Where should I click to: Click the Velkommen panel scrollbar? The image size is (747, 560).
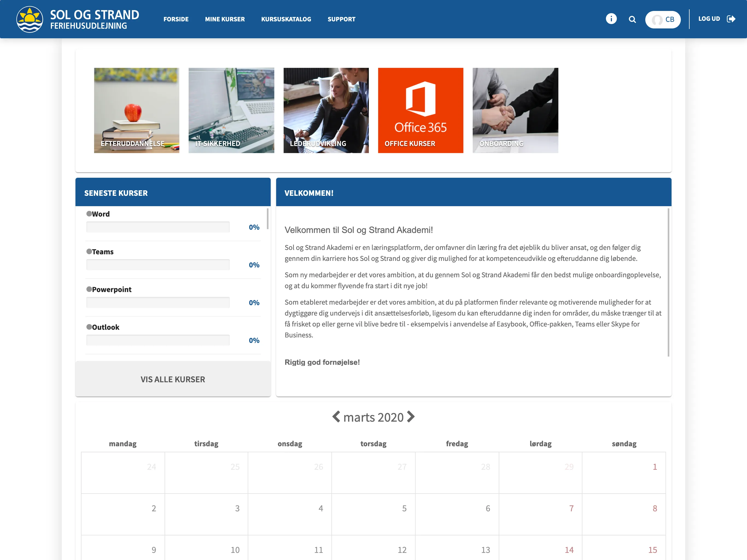pyautogui.click(x=668, y=282)
